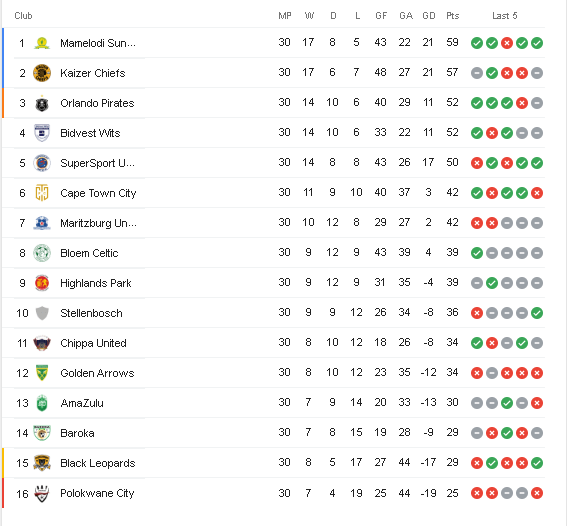Click Stellenbosch's latest green win icon
Image resolution: width=567 pixels, height=526 pixels.
pyautogui.click(x=537, y=313)
